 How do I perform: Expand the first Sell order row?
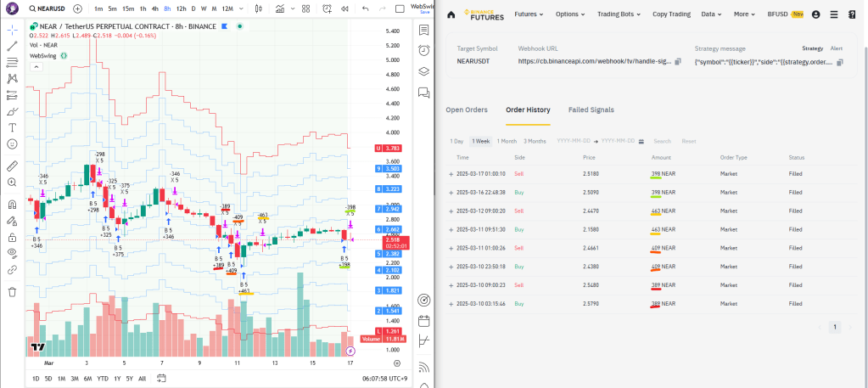tap(451, 173)
